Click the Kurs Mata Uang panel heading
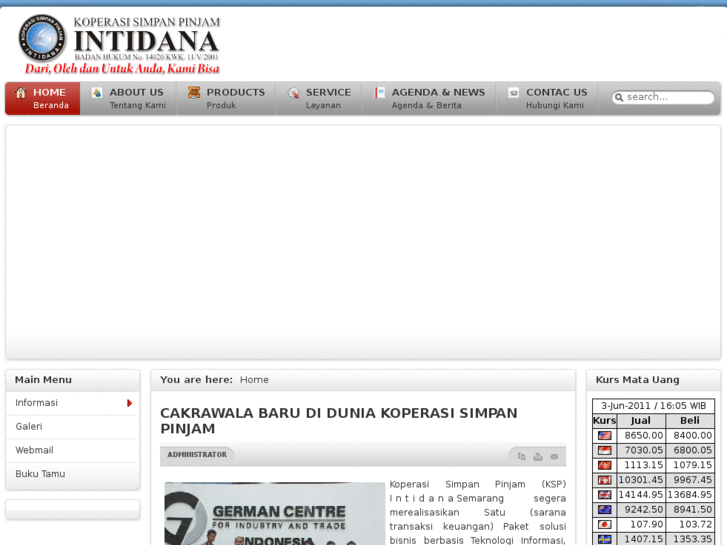This screenshot has width=727, height=545. (x=638, y=380)
